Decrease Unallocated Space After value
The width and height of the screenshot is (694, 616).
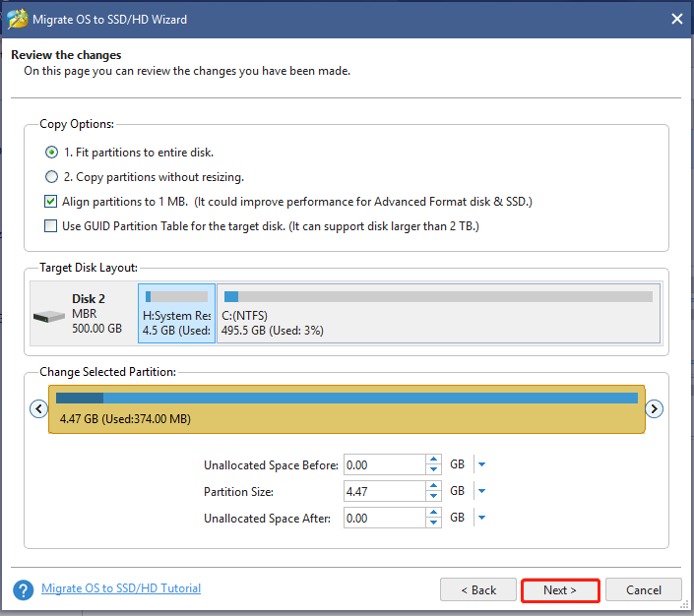tap(434, 524)
